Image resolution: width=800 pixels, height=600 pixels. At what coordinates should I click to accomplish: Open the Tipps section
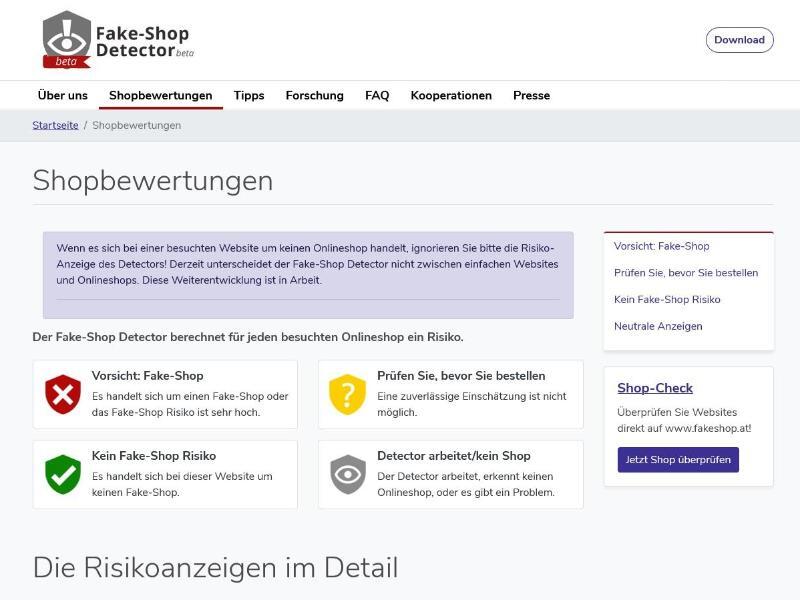[249, 95]
